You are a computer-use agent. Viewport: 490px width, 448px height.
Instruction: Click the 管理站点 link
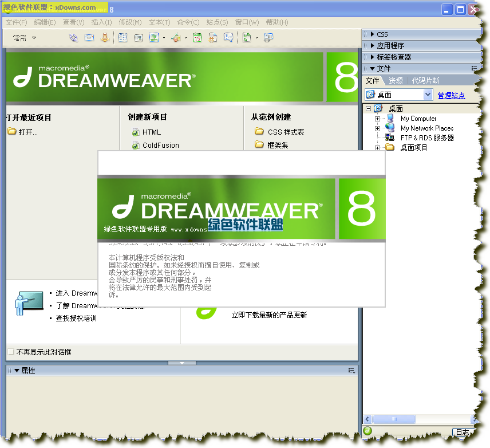tap(451, 96)
